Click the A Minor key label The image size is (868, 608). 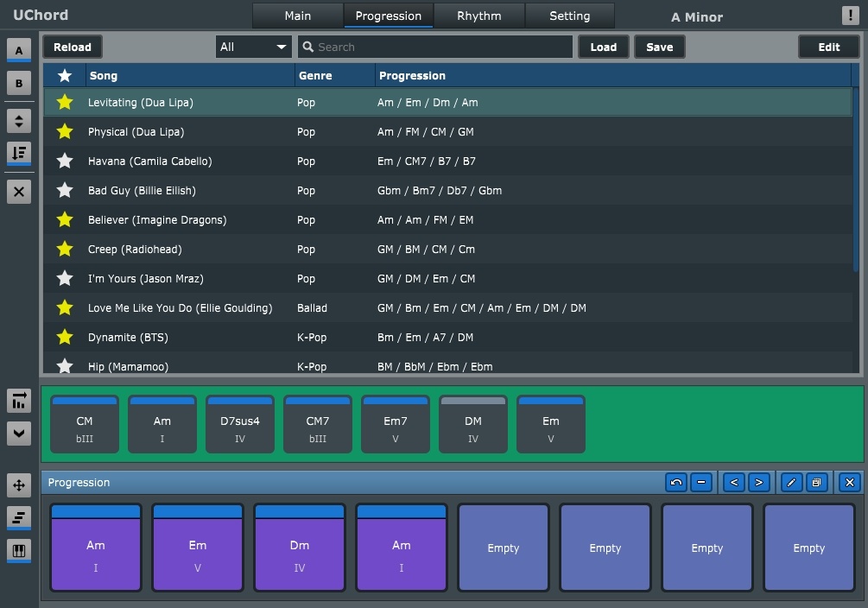[697, 17]
